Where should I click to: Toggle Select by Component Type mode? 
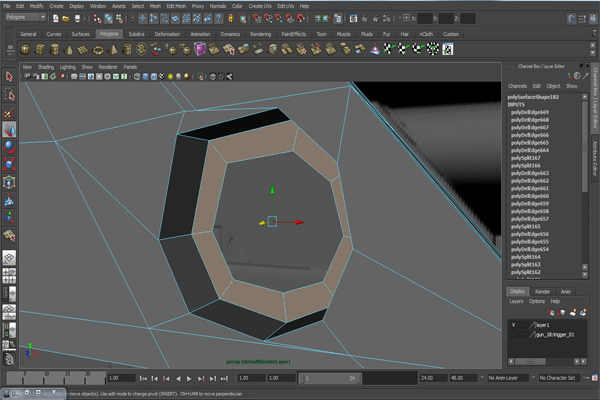(119, 18)
